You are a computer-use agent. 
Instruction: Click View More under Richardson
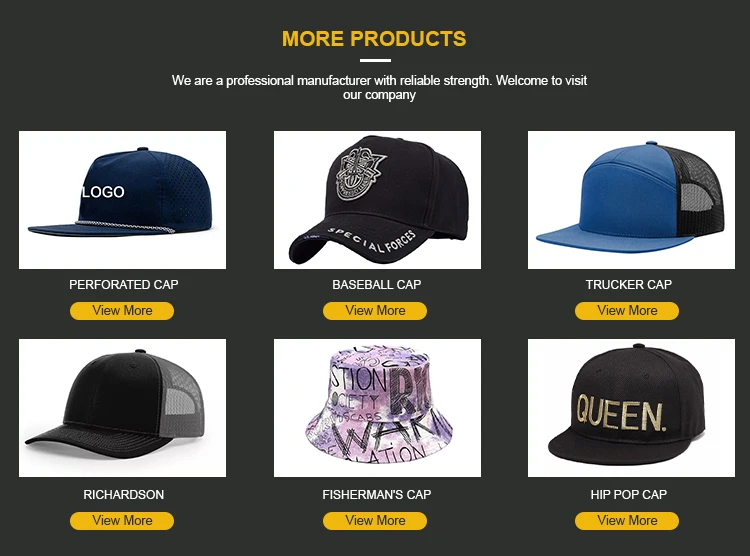coord(122,521)
